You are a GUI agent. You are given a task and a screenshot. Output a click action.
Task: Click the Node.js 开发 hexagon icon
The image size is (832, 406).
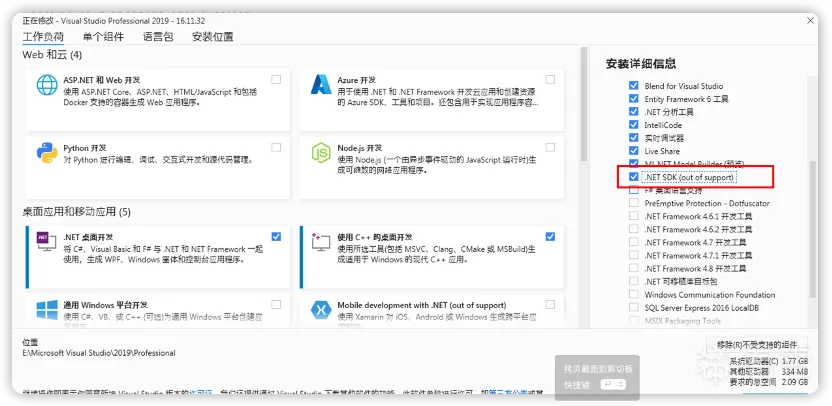pyautogui.click(x=321, y=153)
